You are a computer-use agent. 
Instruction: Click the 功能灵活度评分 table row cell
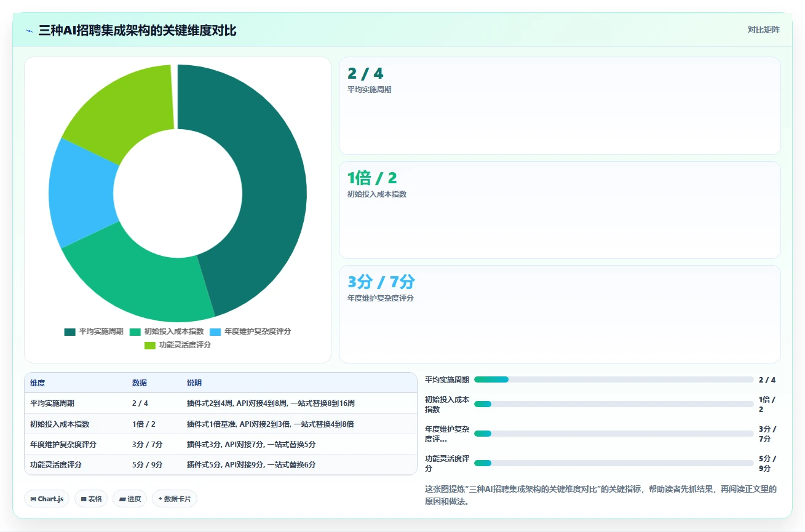click(56, 465)
